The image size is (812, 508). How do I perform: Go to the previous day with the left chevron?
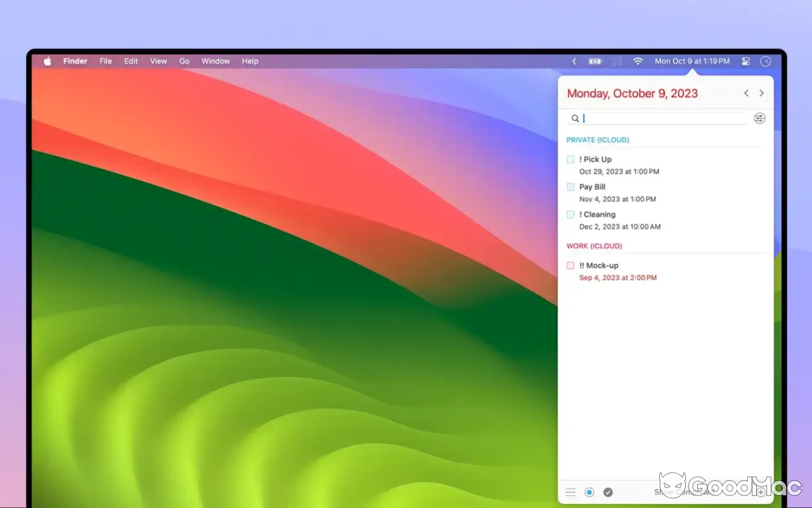tap(746, 93)
